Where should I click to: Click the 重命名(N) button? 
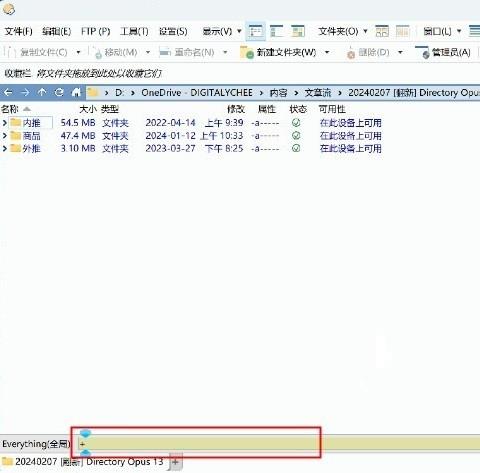187,52
